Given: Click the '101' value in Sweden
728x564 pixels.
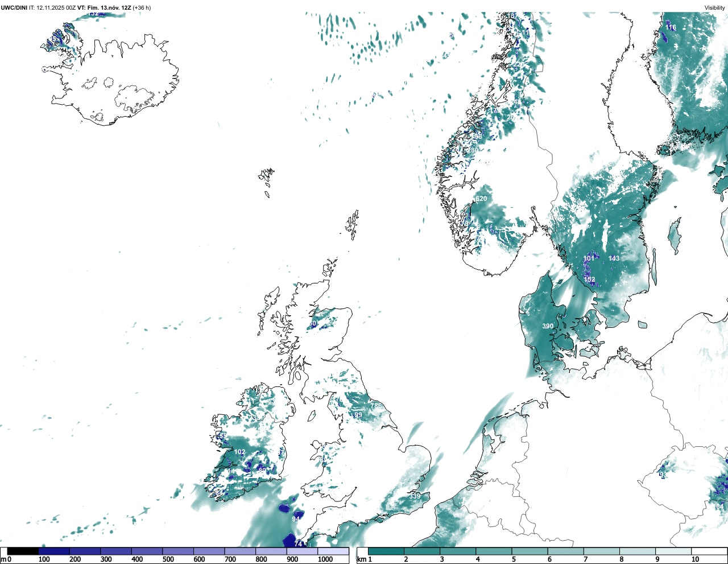Looking at the screenshot, I should (x=589, y=258).
